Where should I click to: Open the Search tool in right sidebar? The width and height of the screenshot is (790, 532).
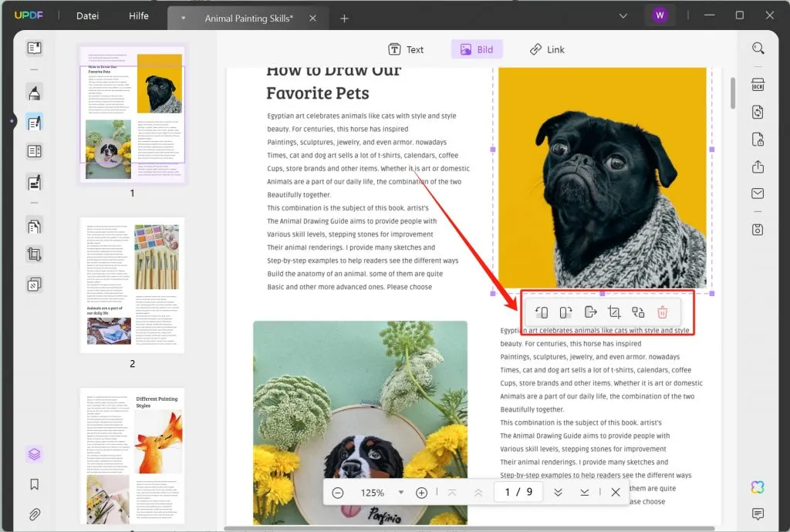tap(758, 47)
